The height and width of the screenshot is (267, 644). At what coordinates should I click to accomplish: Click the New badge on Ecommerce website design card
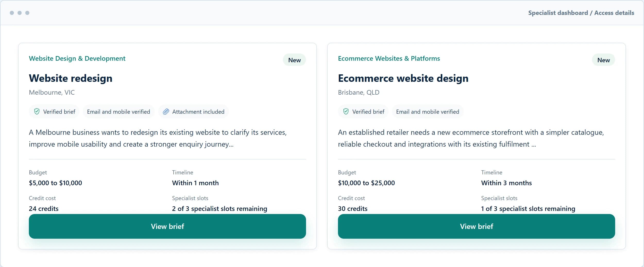[x=604, y=60]
